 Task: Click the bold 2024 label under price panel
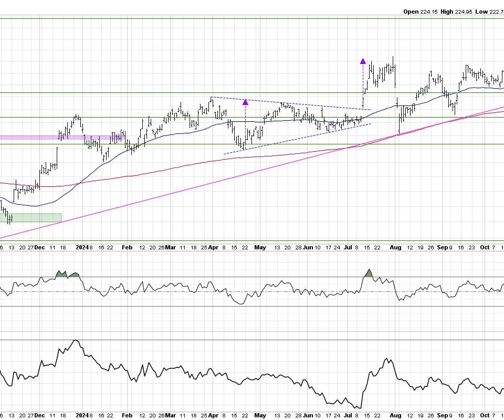click(81, 247)
